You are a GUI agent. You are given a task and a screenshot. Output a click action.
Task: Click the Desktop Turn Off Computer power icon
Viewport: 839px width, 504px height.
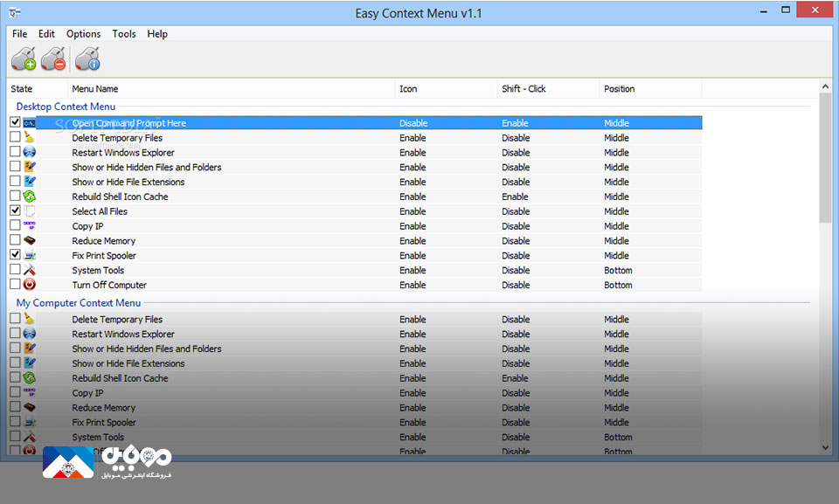coord(30,285)
